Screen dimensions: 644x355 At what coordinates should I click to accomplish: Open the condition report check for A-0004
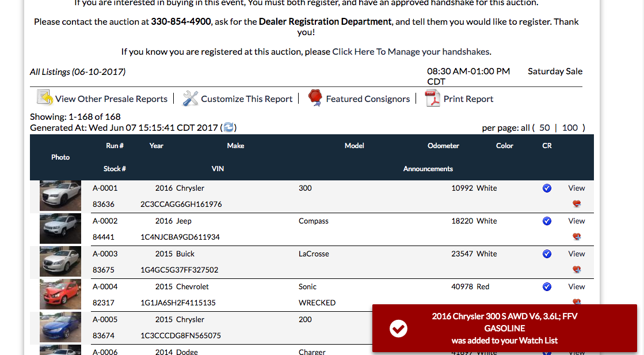click(547, 287)
